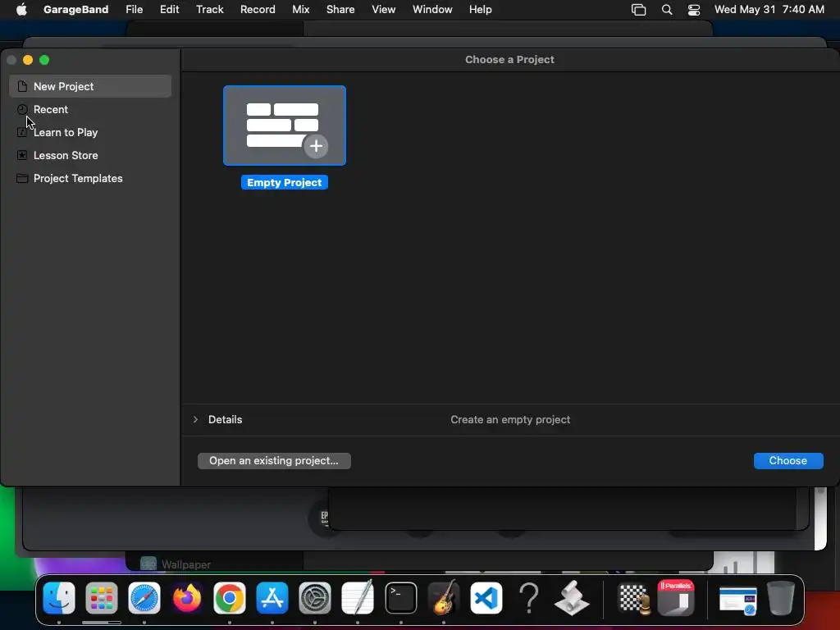Screen dimensions: 840x630
Task: Click the Project Templates folder icon
Action: coord(22,178)
